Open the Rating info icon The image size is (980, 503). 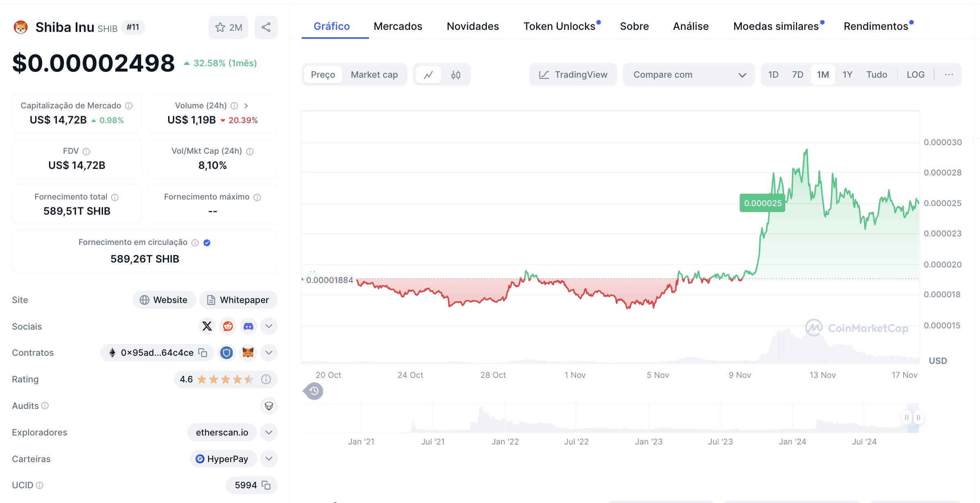[266, 379]
